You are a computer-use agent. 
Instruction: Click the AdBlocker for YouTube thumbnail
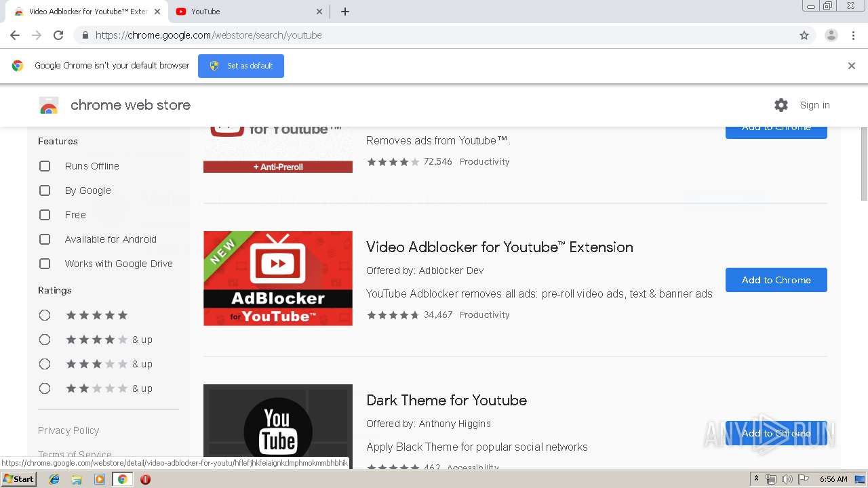(x=278, y=279)
